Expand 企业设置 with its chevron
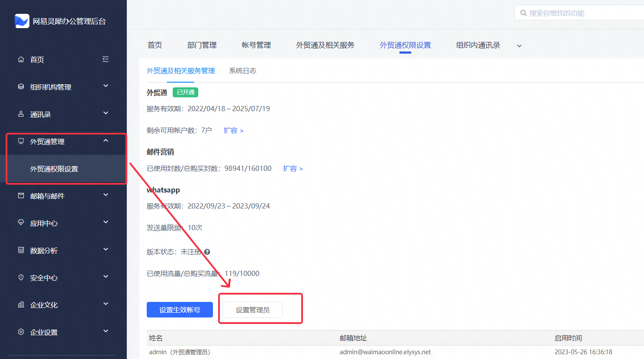Screen dimensions: 644x359 106,331
